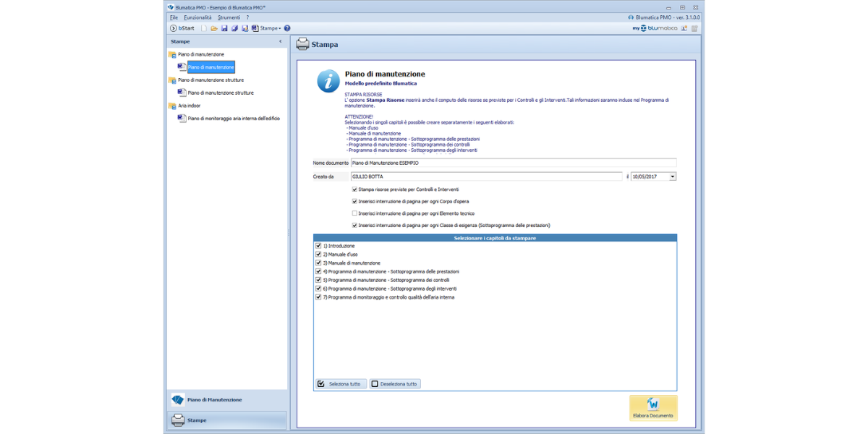The image size is (868, 434).
Task: Click the Deseleziona tutto button
Action: tap(395, 384)
